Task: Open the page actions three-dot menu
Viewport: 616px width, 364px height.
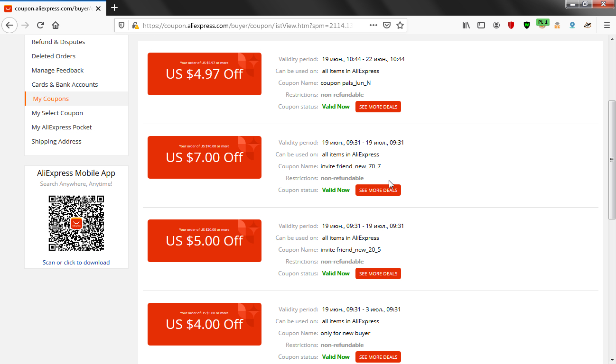Action: pos(373,25)
